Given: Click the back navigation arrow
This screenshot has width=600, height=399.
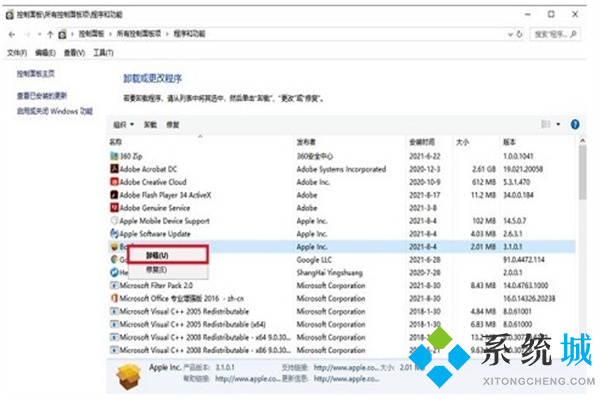Looking at the screenshot, I should tap(12, 34).
